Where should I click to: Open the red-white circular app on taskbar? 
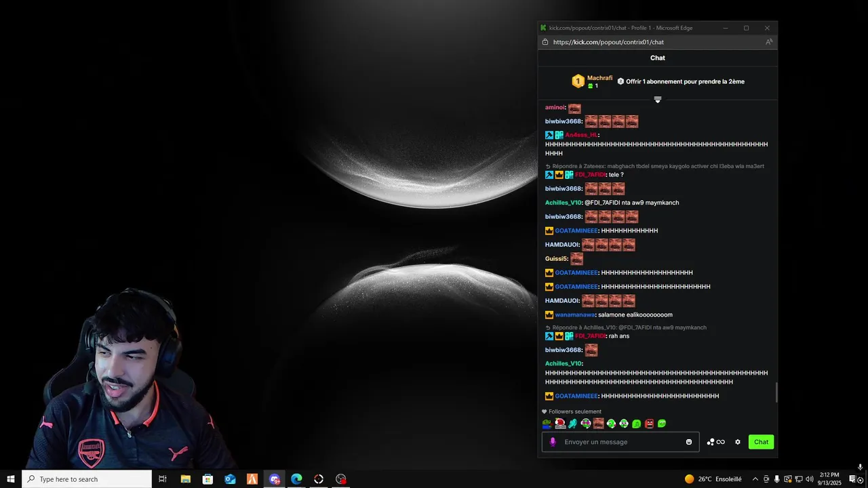[x=319, y=479]
